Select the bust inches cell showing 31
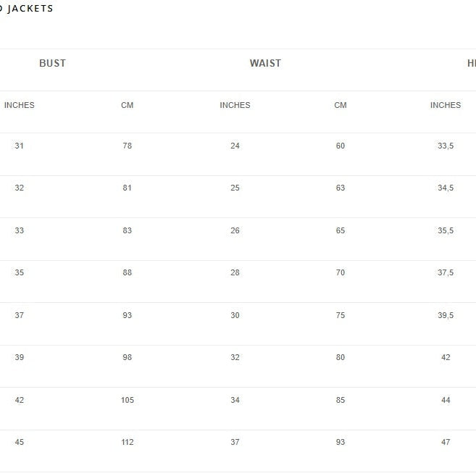 (20, 146)
